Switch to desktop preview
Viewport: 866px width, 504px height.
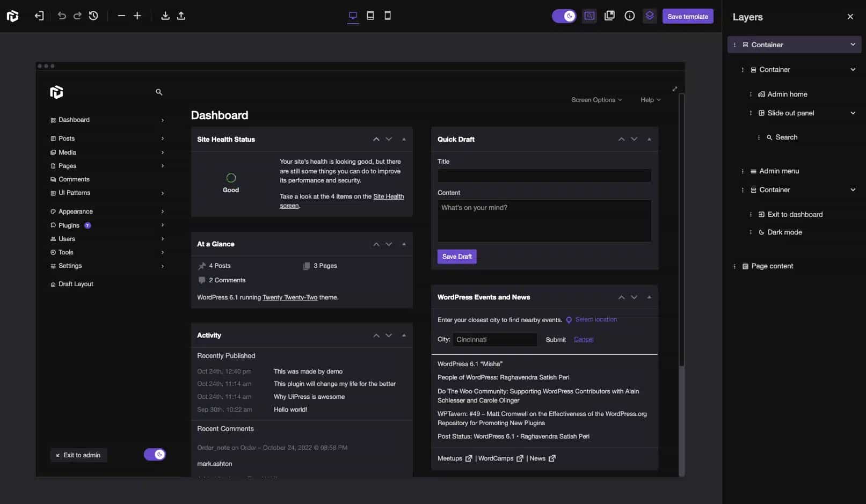point(353,16)
